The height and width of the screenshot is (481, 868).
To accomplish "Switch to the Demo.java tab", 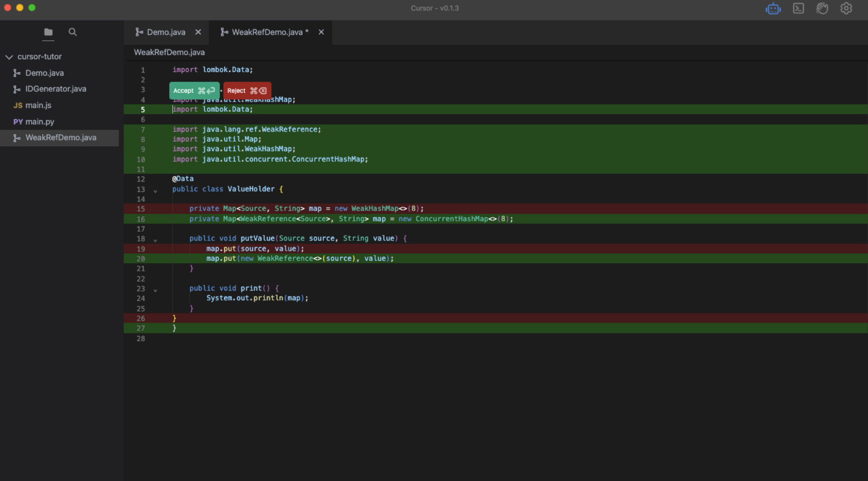I will pyautogui.click(x=166, y=32).
